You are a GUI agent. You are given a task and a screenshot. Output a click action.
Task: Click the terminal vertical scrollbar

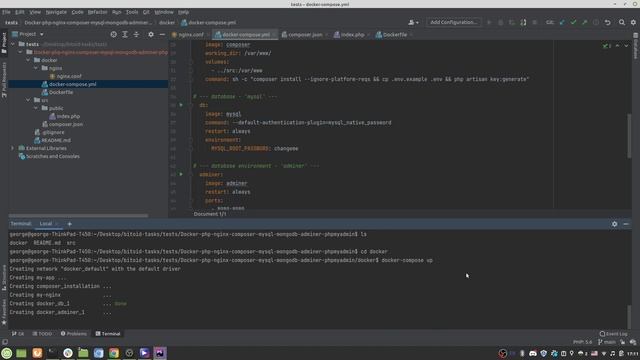point(629,316)
